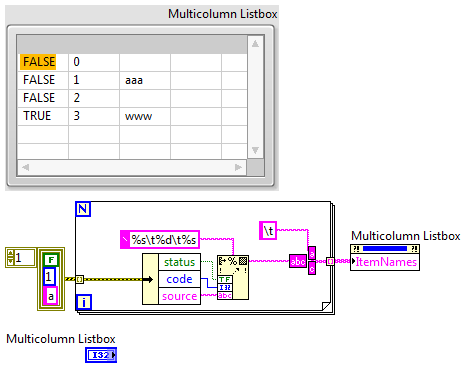Image resolution: width=467 pixels, height=368 pixels.
Task: Click the Multicolumn Listbox label above front panel control
Action: (223, 14)
